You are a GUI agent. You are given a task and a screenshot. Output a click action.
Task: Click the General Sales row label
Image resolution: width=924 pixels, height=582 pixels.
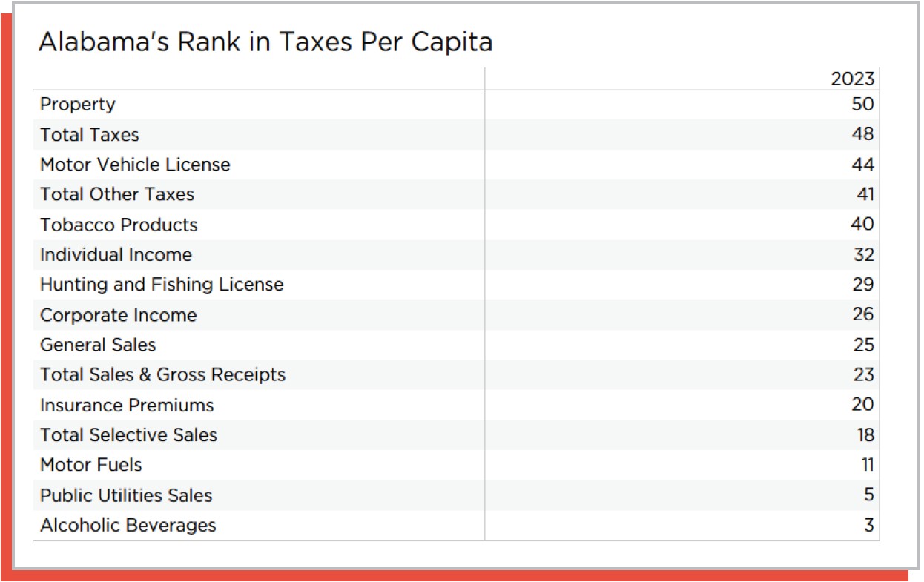coord(98,345)
